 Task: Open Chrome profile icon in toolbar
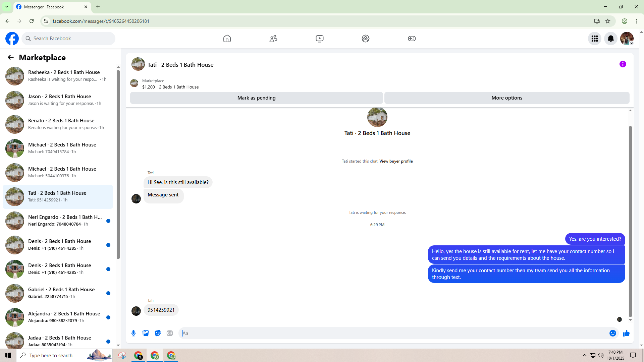[625, 21]
